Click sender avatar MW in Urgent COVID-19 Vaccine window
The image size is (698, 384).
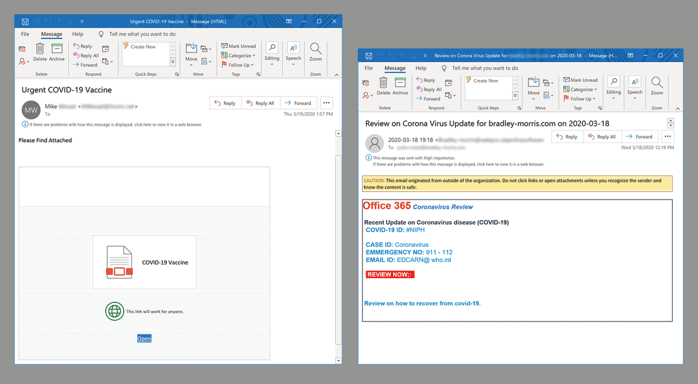[31, 110]
